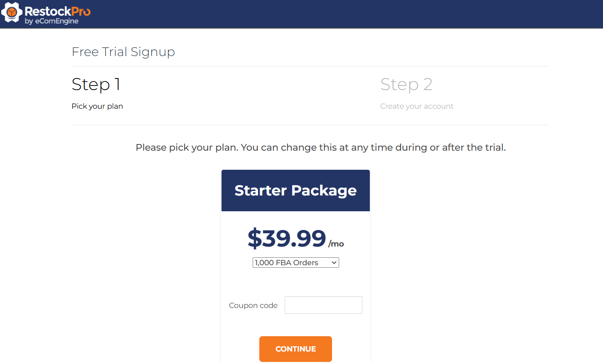The image size is (603, 364).
Task: Click the Starter Package plan header
Action: (295, 191)
